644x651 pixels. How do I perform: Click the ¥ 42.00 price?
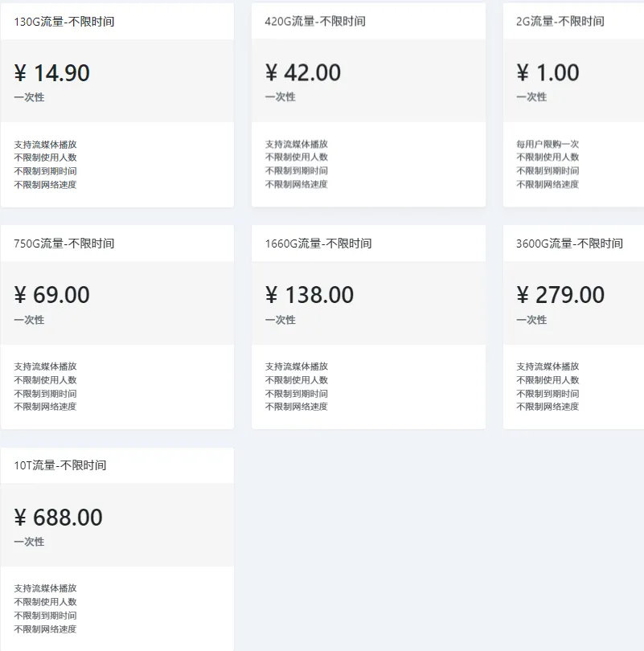tap(303, 72)
